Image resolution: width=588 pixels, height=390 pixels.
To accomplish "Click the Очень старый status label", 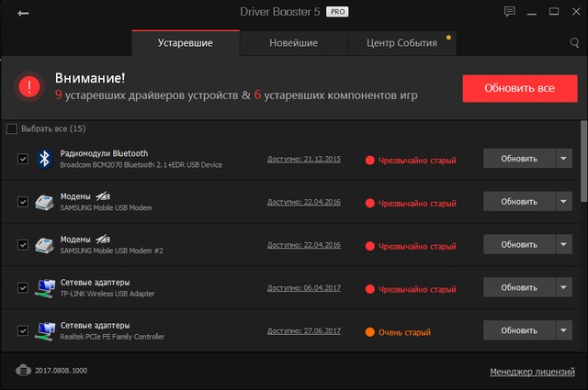I will (404, 332).
